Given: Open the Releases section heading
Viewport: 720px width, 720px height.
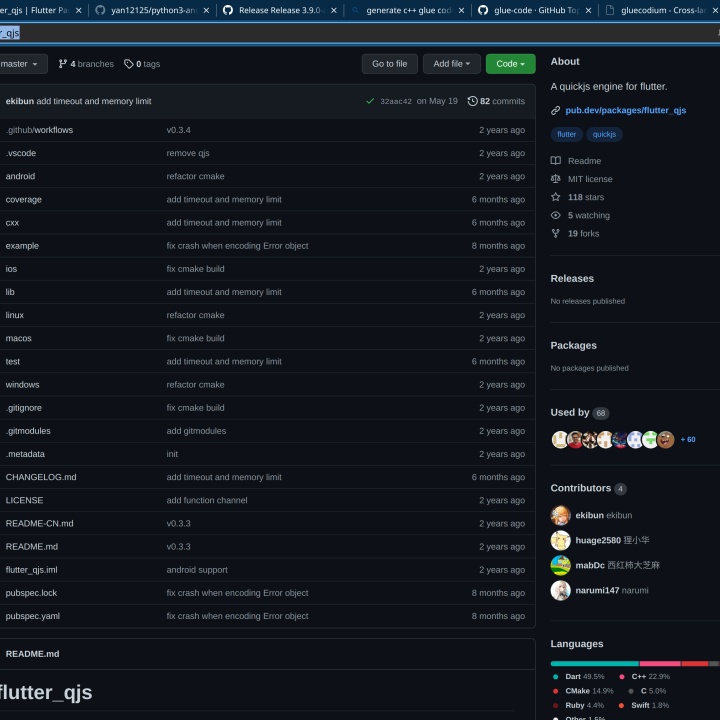Looking at the screenshot, I should click(x=572, y=278).
